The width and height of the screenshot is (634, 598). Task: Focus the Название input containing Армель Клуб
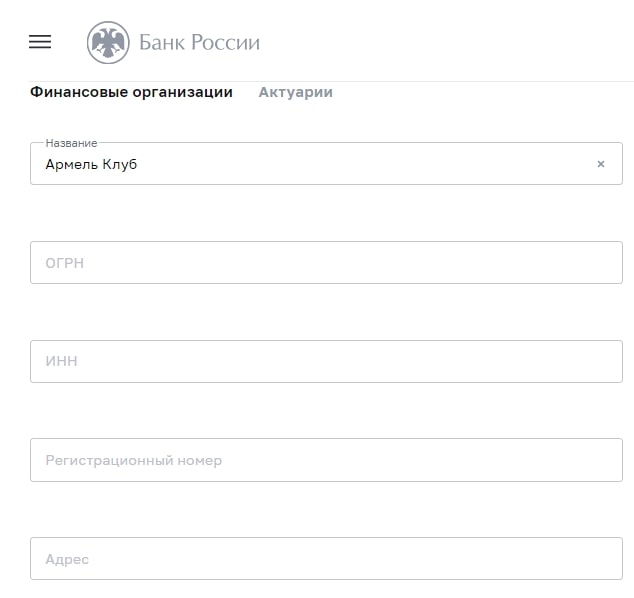pyautogui.click(x=326, y=164)
